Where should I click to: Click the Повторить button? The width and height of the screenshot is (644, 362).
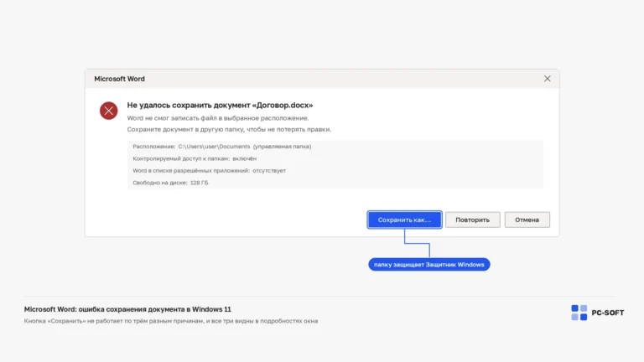(472, 220)
